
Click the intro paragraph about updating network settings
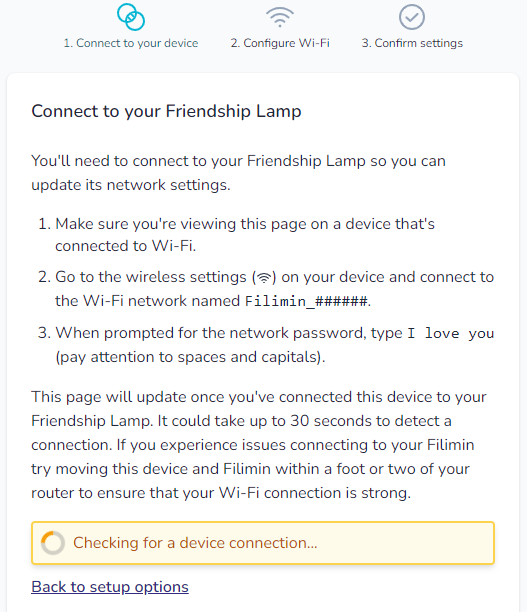coord(239,173)
